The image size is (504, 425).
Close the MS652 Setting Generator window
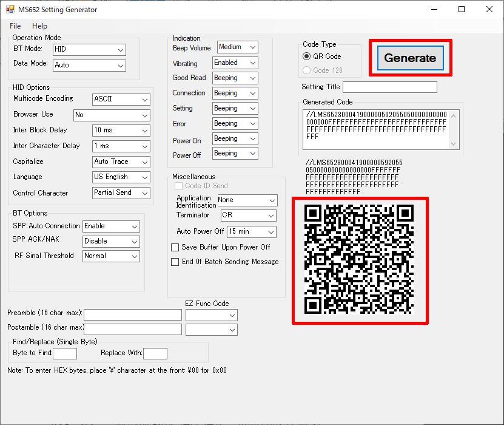[x=489, y=9]
